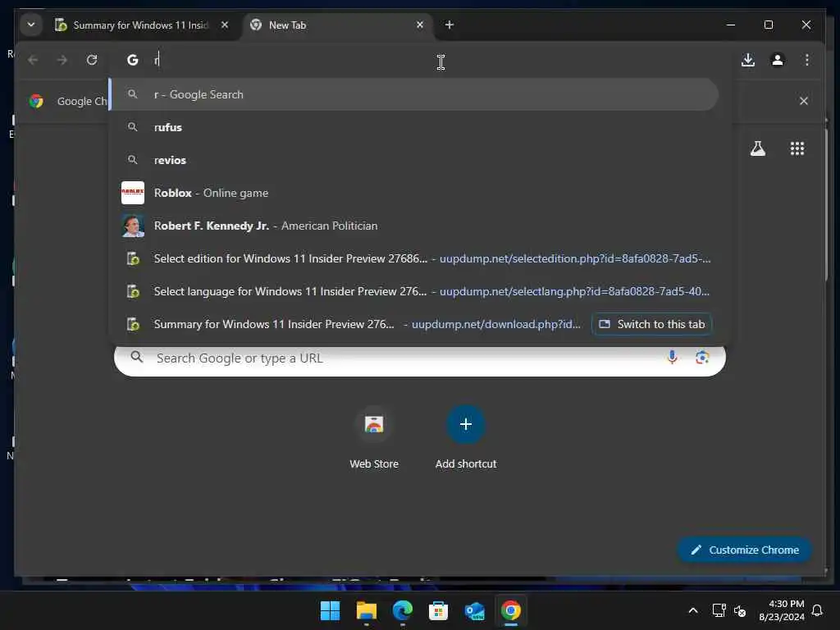Open network status tray icon
The height and width of the screenshot is (630, 840).
click(x=719, y=610)
